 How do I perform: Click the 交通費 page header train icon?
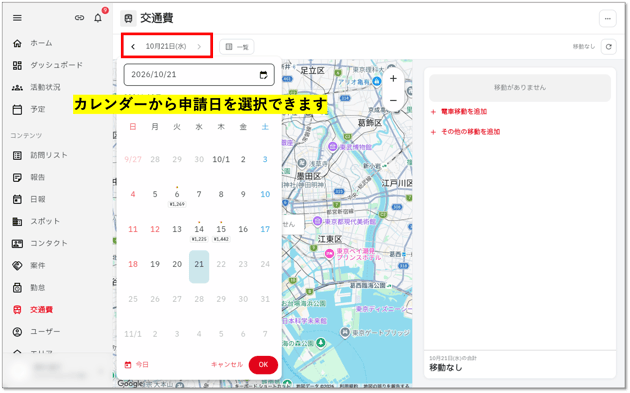[x=128, y=18]
